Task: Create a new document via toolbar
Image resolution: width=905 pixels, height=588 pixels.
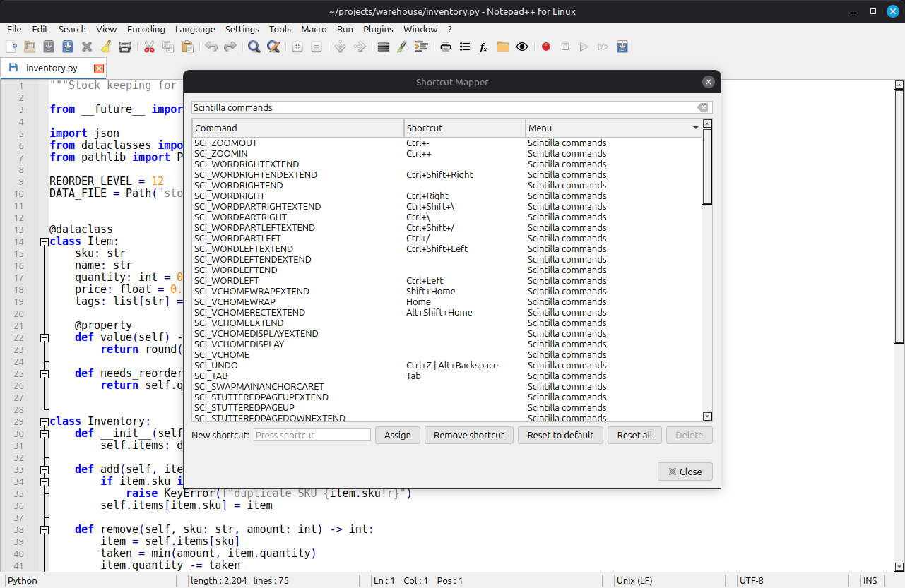Action: point(11,47)
